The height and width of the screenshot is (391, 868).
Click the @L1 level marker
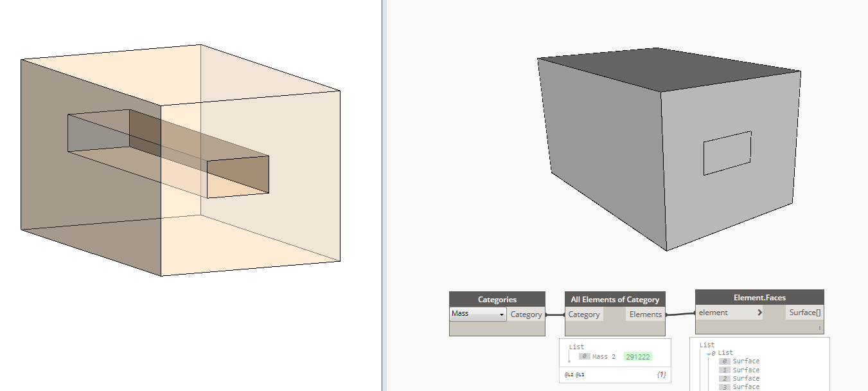click(x=580, y=375)
